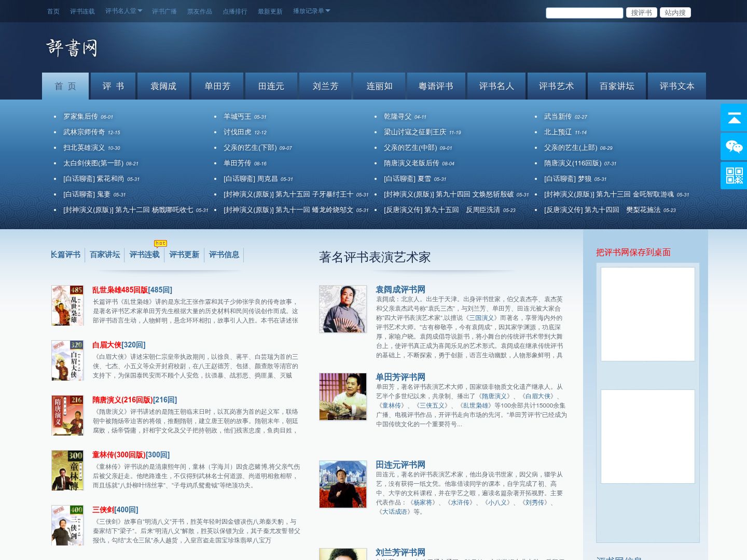Click 三侠剑 book cover thumbnail
The height and width of the screenshot is (560, 747).
click(x=67, y=525)
